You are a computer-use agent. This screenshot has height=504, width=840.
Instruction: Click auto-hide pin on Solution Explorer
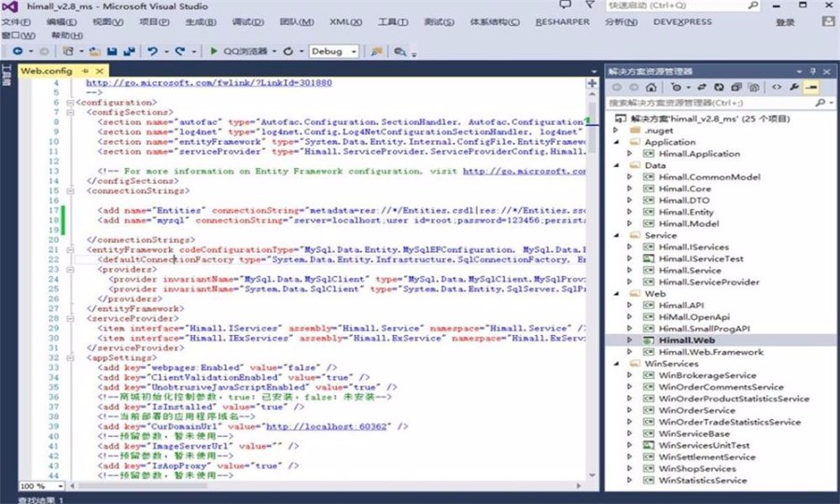(x=813, y=71)
